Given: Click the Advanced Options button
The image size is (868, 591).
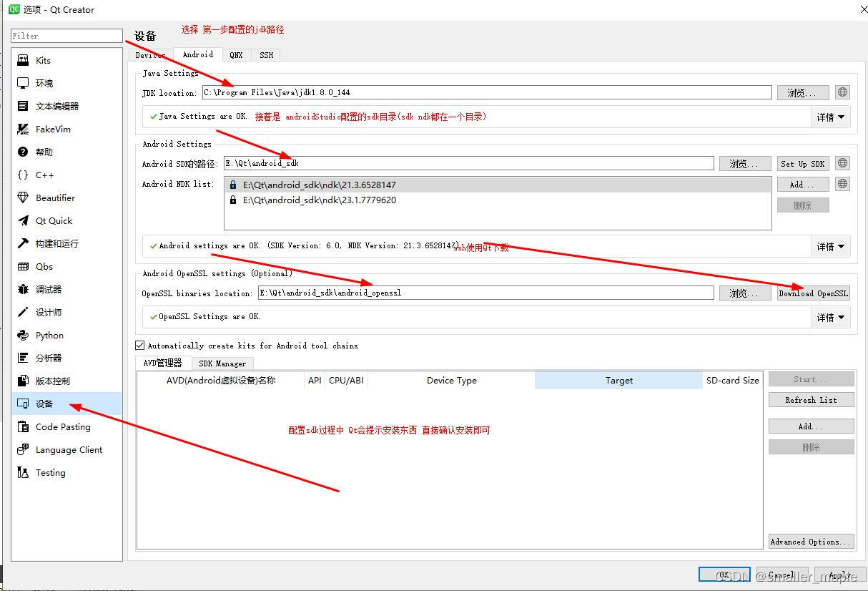Looking at the screenshot, I should (x=812, y=541).
